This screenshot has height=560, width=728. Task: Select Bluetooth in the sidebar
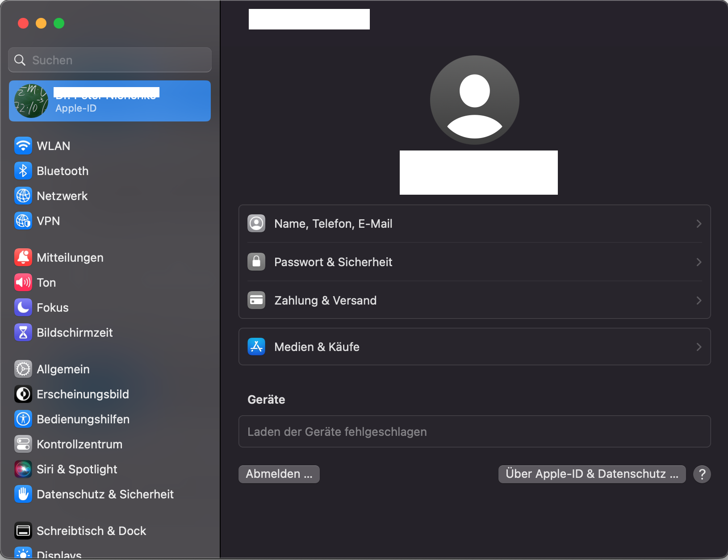pos(110,171)
